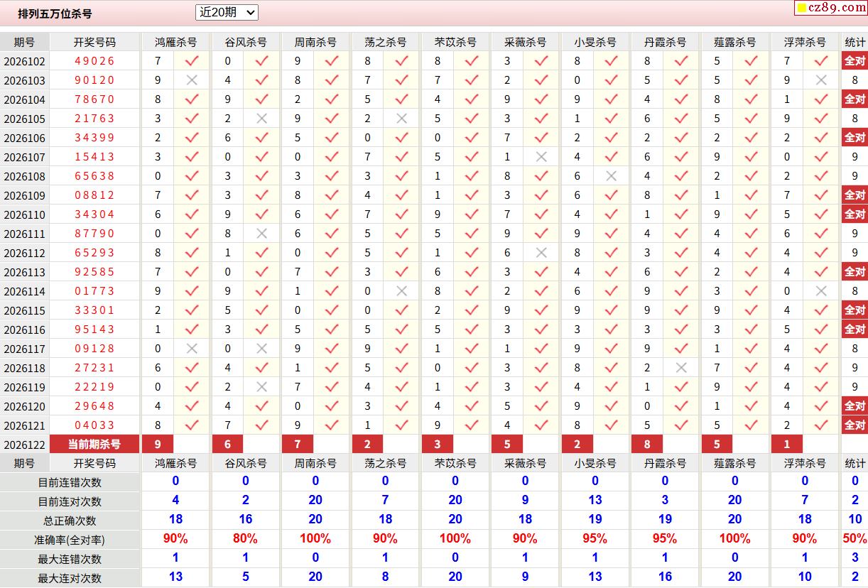This screenshot has height=588, width=868.
Task: Click the 全对 badge in row 2026121
Action: click(855, 425)
